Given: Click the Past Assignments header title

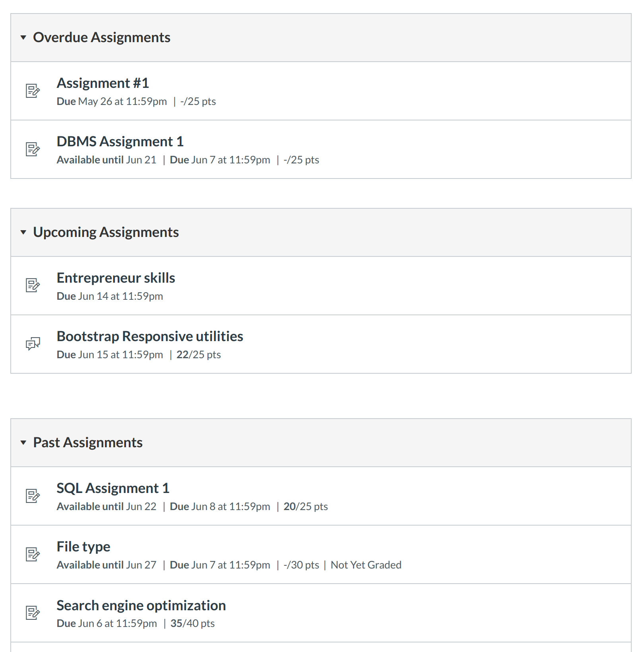Looking at the screenshot, I should click(88, 442).
